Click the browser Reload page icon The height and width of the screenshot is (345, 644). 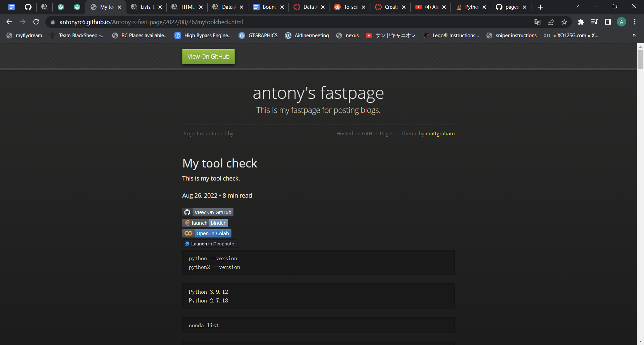point(36,22)
